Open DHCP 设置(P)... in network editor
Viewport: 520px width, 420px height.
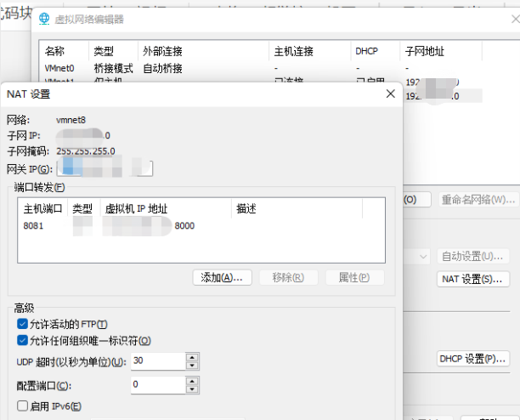472,359
